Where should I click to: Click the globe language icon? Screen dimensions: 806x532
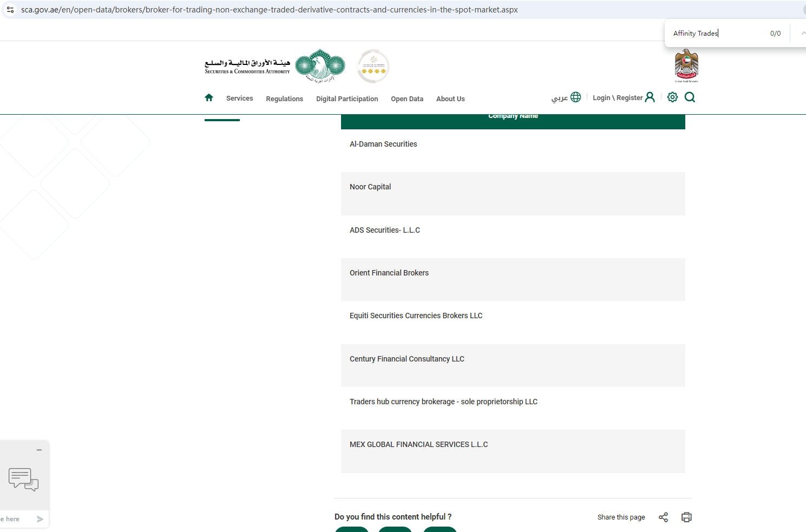click(576, 97)
